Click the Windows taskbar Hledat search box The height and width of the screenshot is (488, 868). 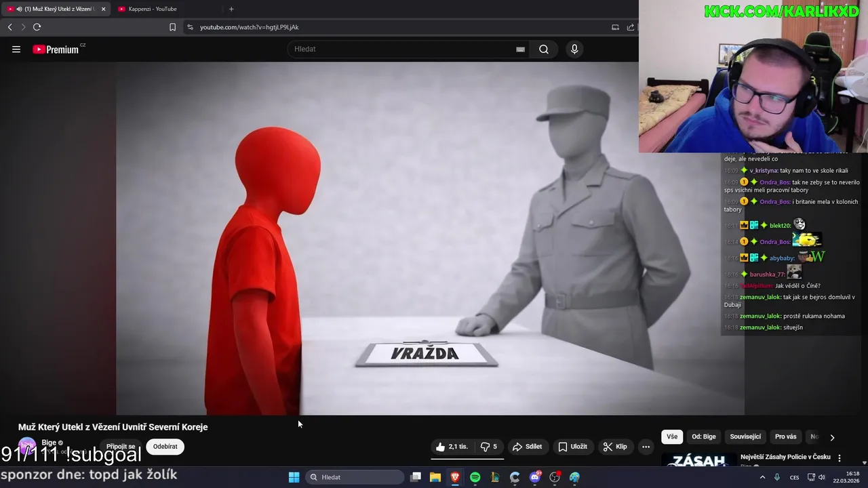coord(353,477)
